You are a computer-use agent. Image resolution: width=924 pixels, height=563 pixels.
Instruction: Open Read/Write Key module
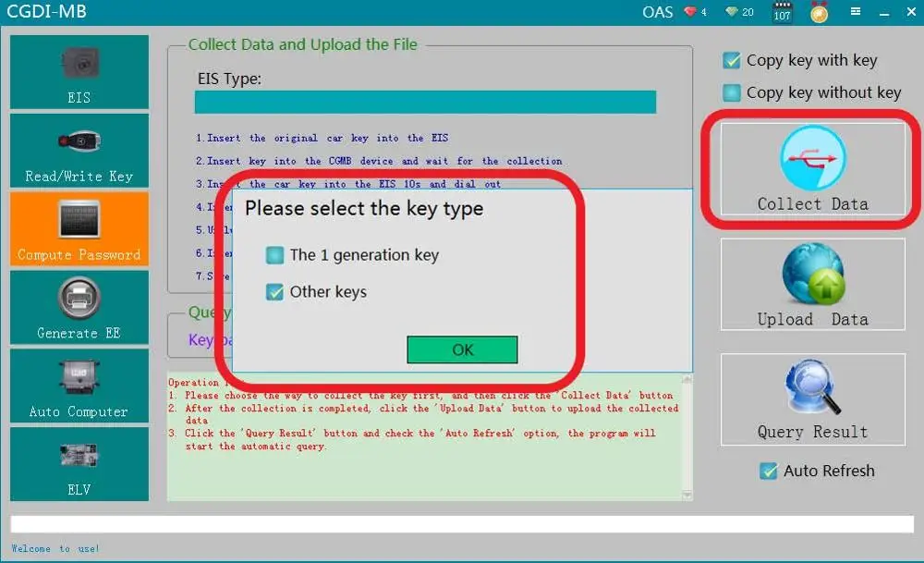pos(79,151)
